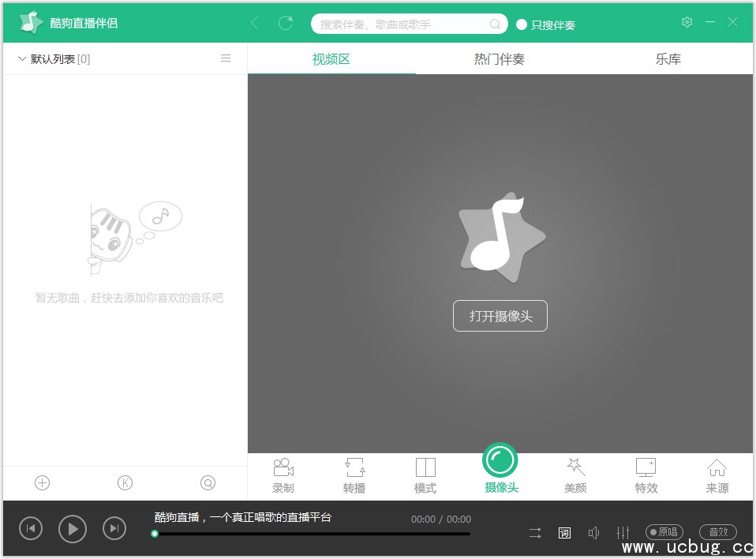Click the 音效 sound effects button

pos(717,532)
